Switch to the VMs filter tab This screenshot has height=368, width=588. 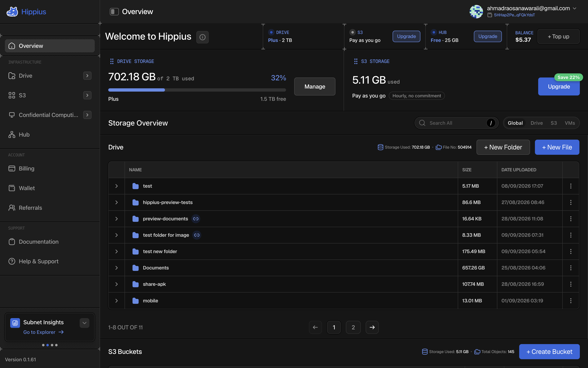click(570, 123)
